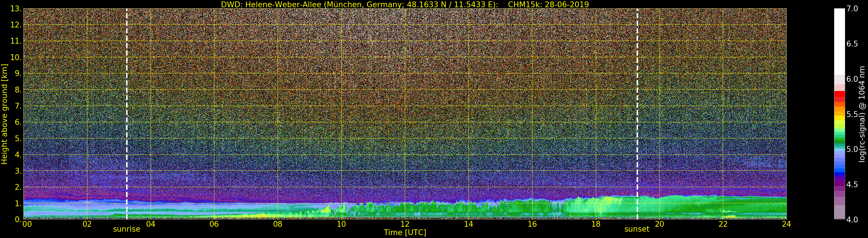The width and height of the screenshot is (868, 238).
Task: Select the instrument date CHM15k: 28-06-2019
Action: (x=548, y=4)
